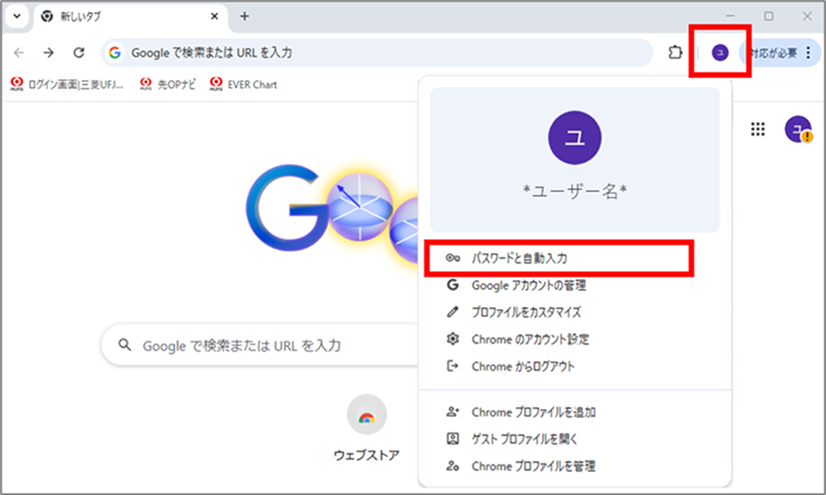Click Chrome からログアウト

coord(523,366)
